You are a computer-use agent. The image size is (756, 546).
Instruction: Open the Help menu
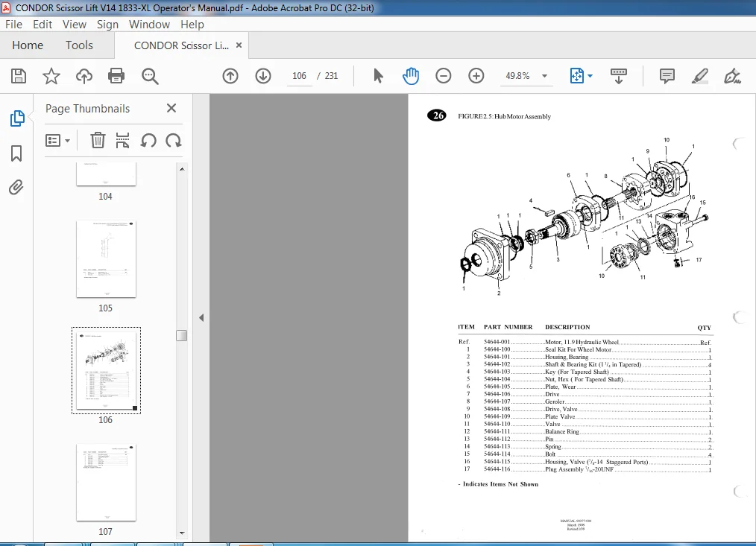click(192, 24)
